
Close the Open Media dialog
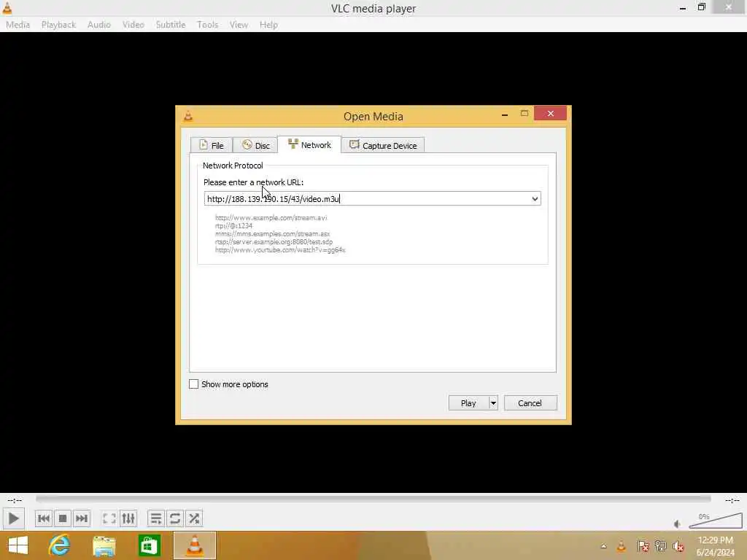[550, 113]
